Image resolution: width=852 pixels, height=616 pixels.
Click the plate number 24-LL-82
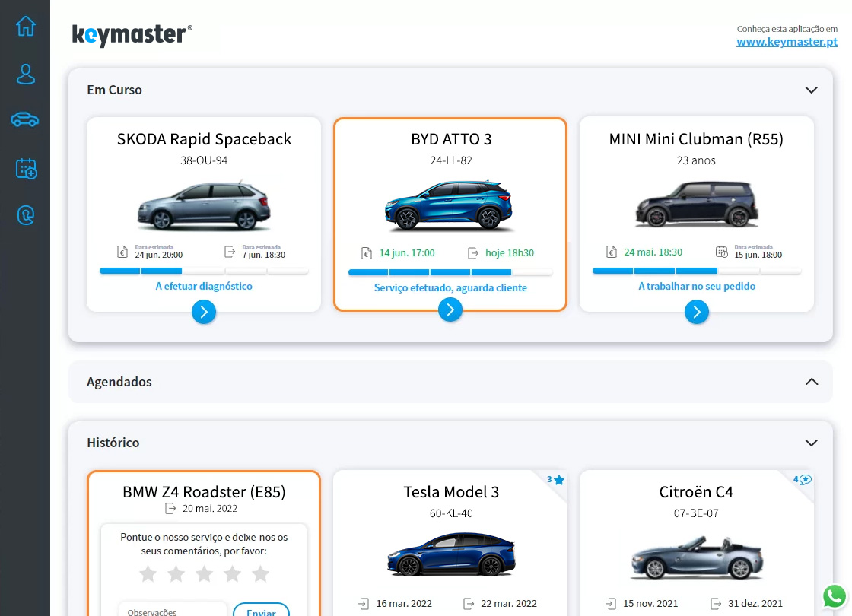pyautogui.click(x=451, y=160)
